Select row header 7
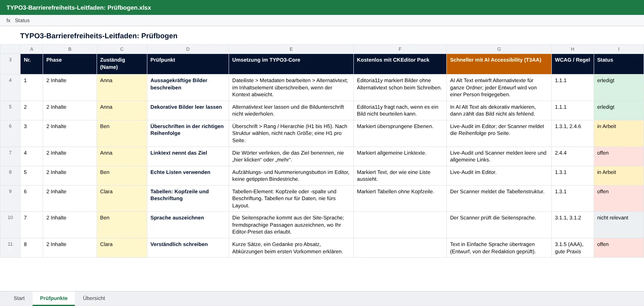This screenshot has height=306, width=644. coord(10,156)
